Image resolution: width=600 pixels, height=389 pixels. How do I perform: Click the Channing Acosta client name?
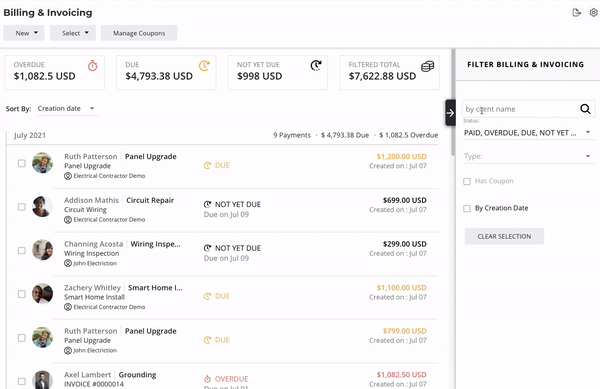pos(94,244)
